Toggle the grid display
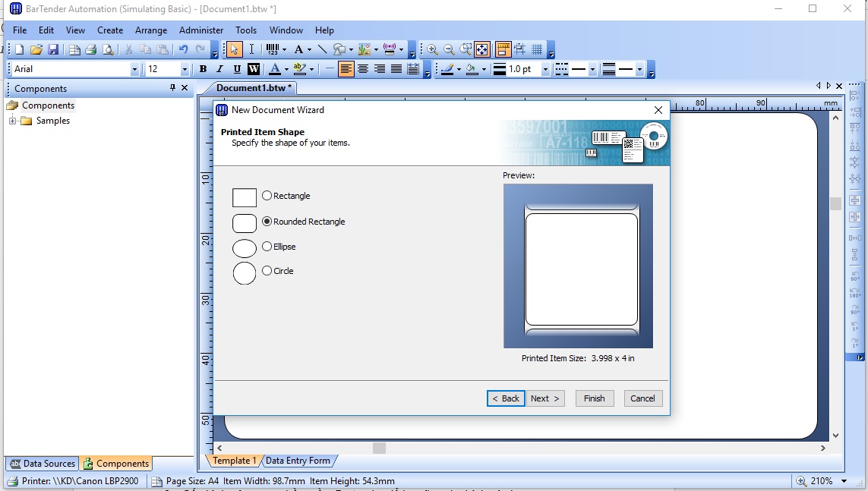The image size is (868, 491). pos(537,50)
